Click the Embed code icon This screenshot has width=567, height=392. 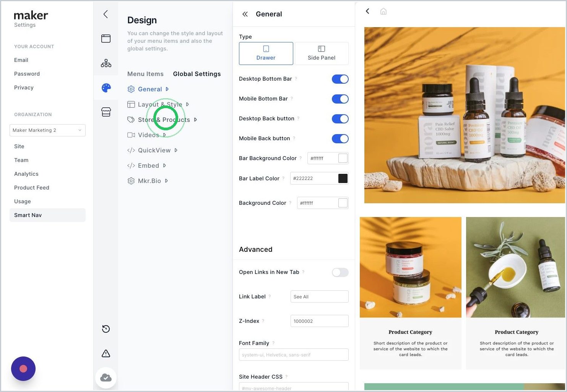[x=131, y=165]
